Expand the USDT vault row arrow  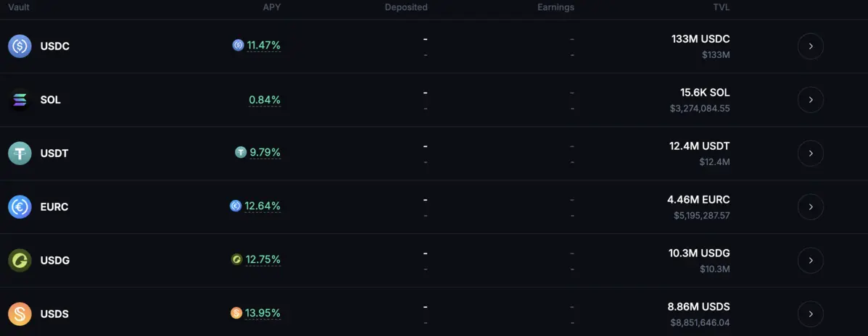coord(810,154)
